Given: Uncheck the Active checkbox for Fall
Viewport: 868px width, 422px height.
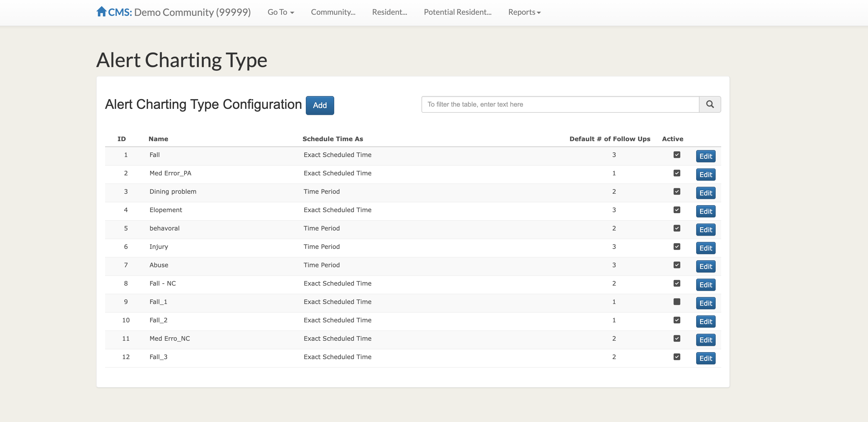Looking at the screenshot, I should coord(677,155).
